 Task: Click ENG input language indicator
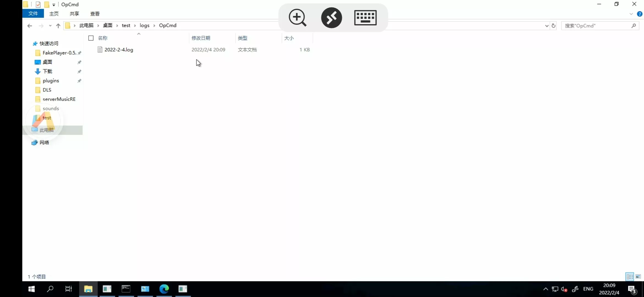click(588, 289)
